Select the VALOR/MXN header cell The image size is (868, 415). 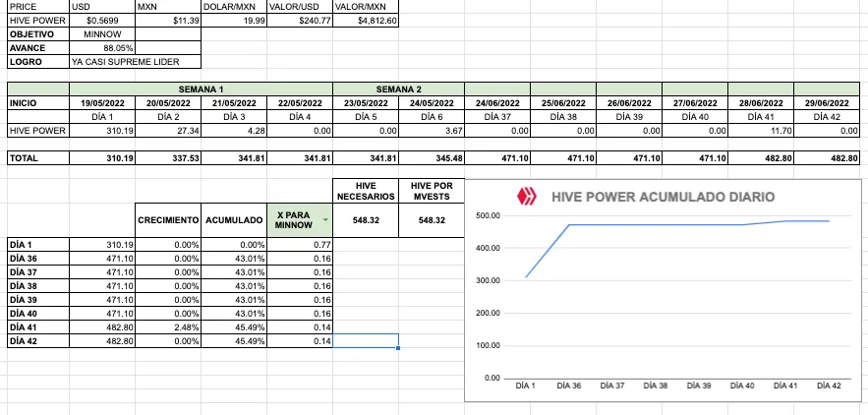coord(366,7)
